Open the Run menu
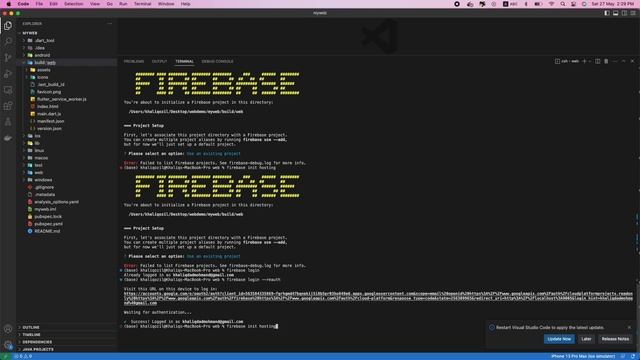The image size is (640, 360). click(123, 4)
